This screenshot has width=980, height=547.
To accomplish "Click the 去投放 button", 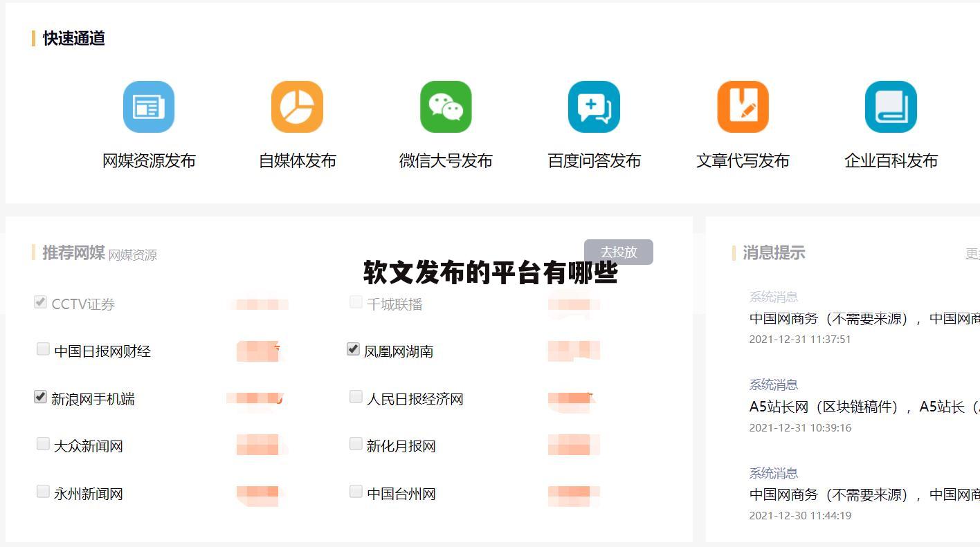I will coord(619,252).
